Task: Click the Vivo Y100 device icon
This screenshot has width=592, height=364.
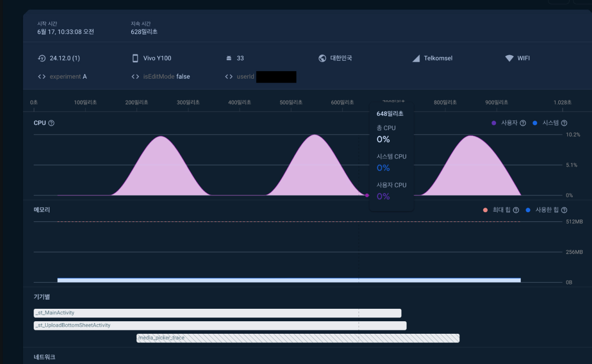Action: (135, 58)
